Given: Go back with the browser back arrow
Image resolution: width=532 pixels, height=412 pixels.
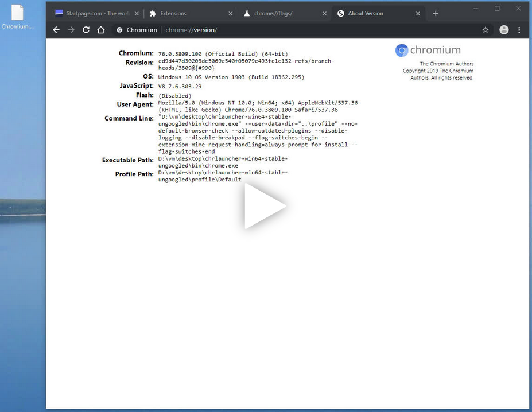Looking at the screenshot, I should pyautogui.click(x=56, y=30).
